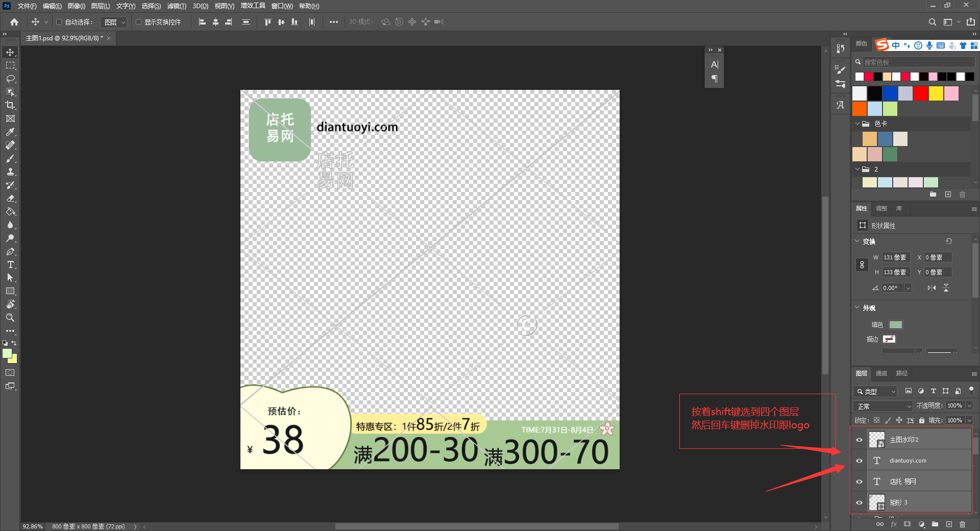Viewport: 980px width, 531px height.
Task: Select the Pen tool
Action: (10, 251)
